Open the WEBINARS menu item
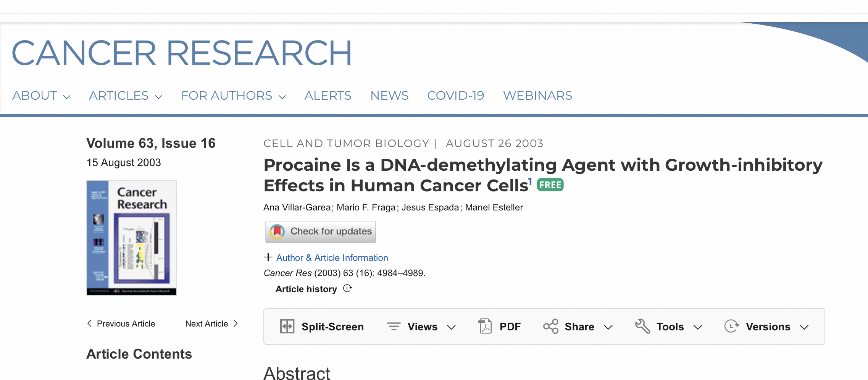The width and height of the screenshot is (868, 380). 537,96
